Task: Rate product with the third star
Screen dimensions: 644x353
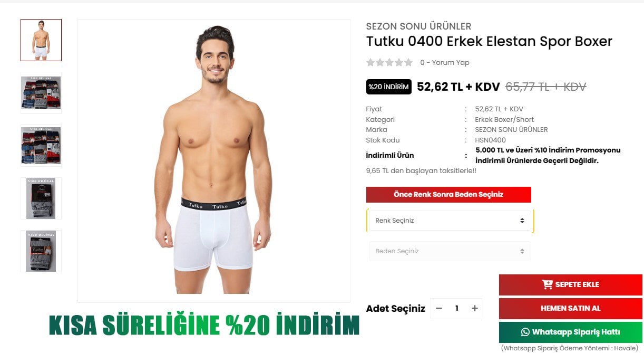Action: (389, 62)
